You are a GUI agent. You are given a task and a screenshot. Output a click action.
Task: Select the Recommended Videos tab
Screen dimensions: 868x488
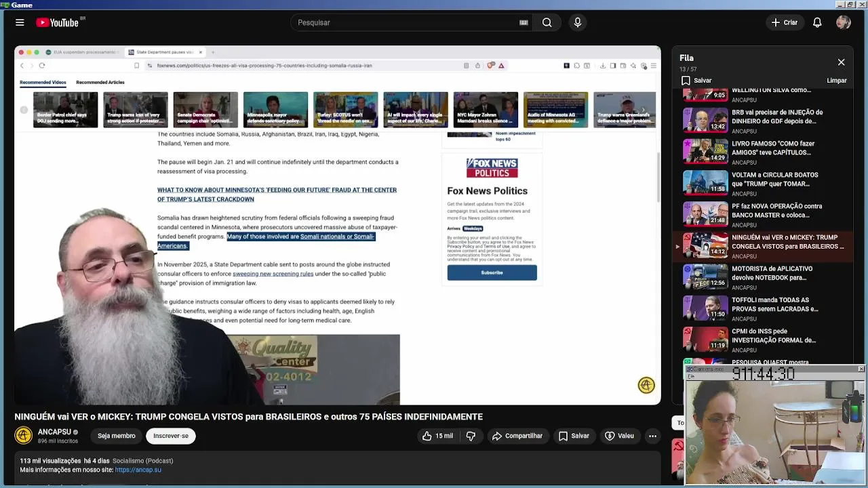pyautogui.click(x=43, y=82)
